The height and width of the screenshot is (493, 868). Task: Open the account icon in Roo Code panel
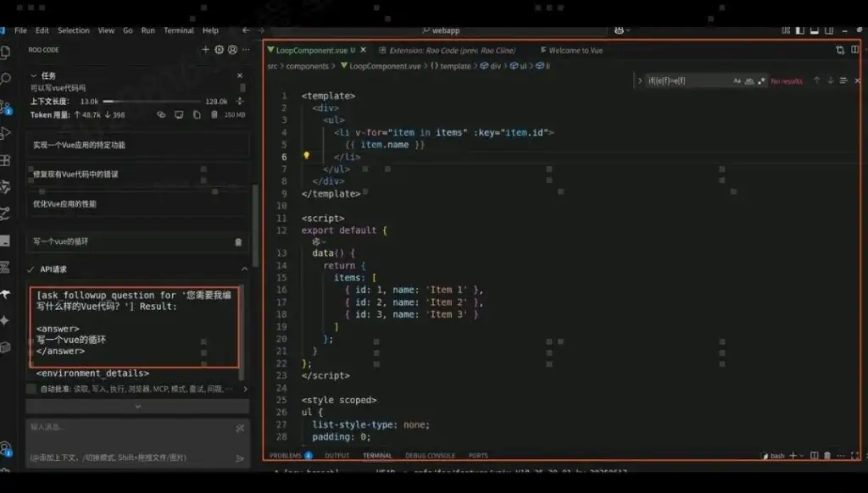232,49
